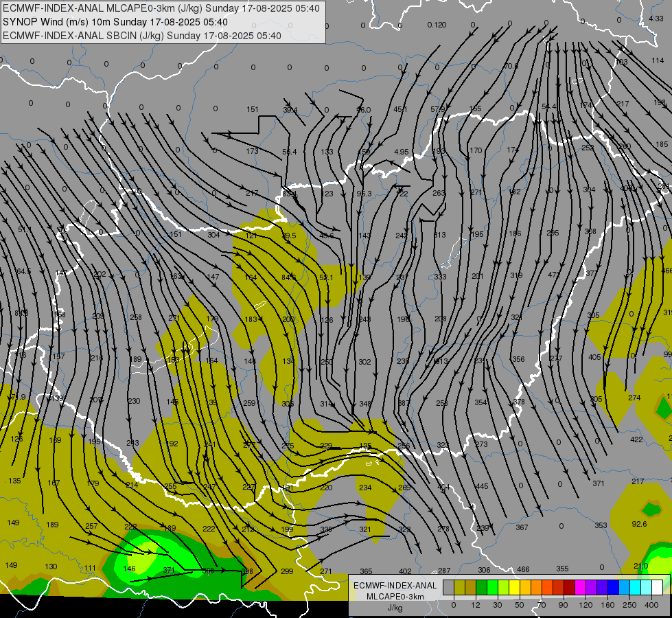
Task: Click the 4.95 value on the map
Action: 402,152
